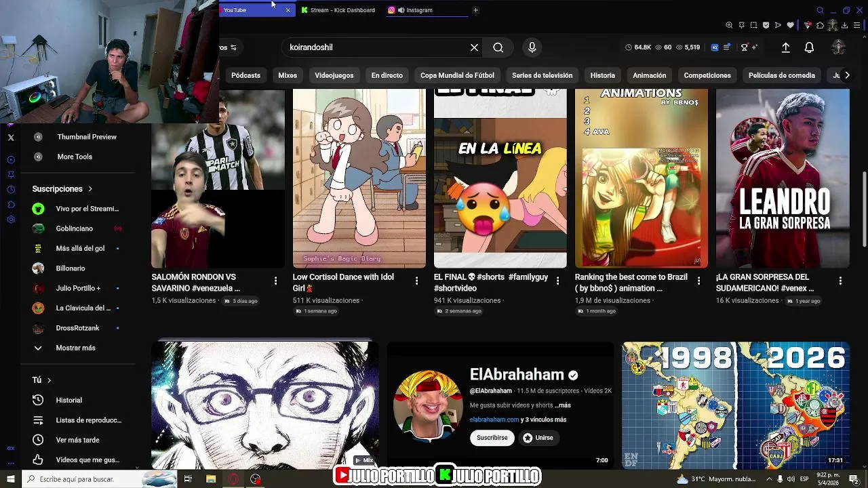
Task: Open the Windows notification center icon
Action: tap(854, 479)
